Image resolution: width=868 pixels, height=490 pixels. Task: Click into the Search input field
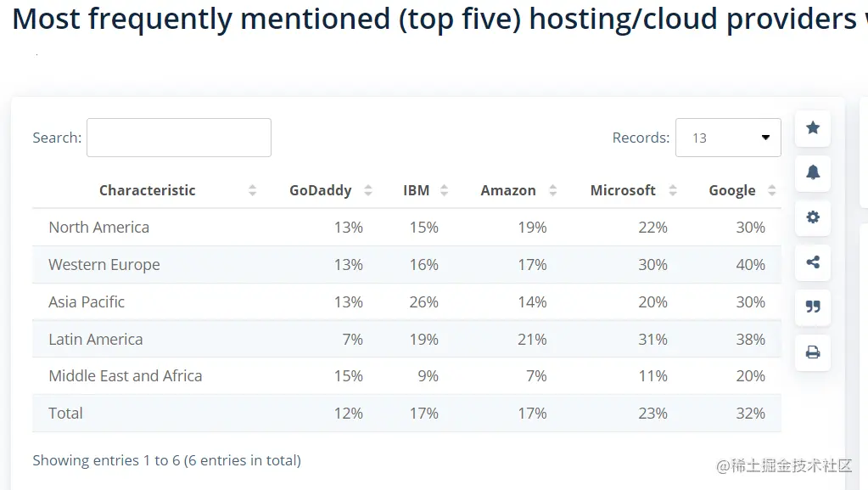point(179,138)
